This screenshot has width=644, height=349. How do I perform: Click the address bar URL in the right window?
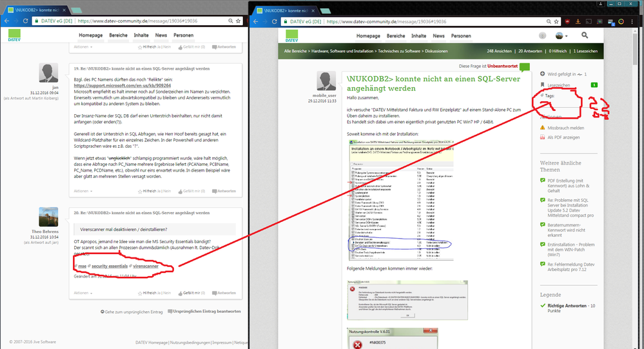(x=386, y=21)
